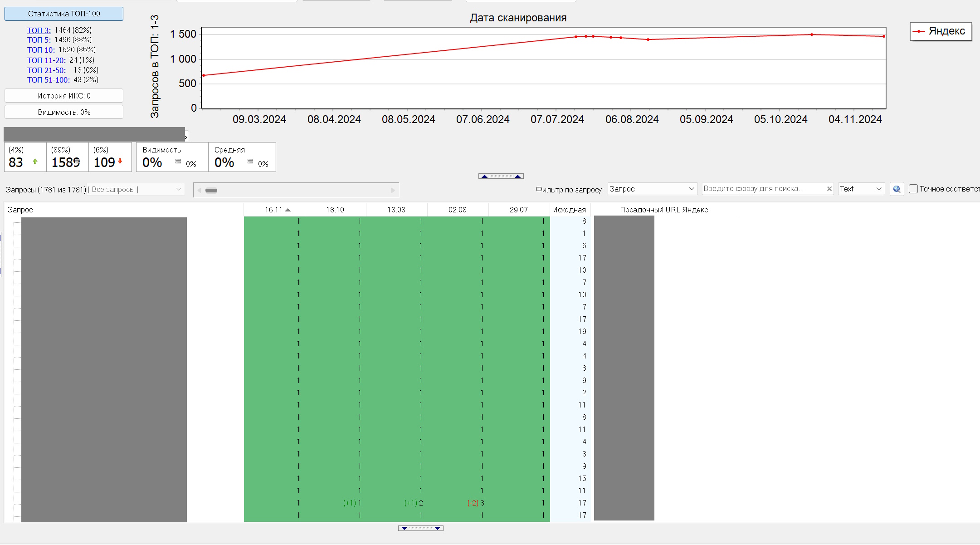980x545 pixels.
Task: Click the down-arrow splitter below the table
Action: [x=420, y=528]
